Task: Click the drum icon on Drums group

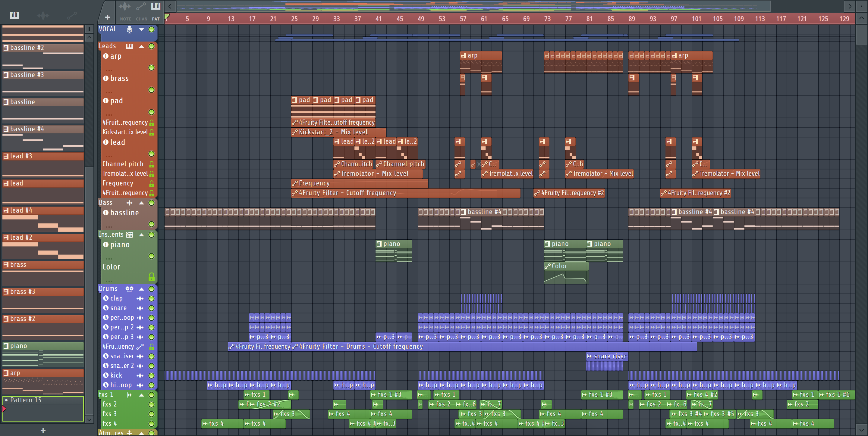Action: (x=129, y=289)
